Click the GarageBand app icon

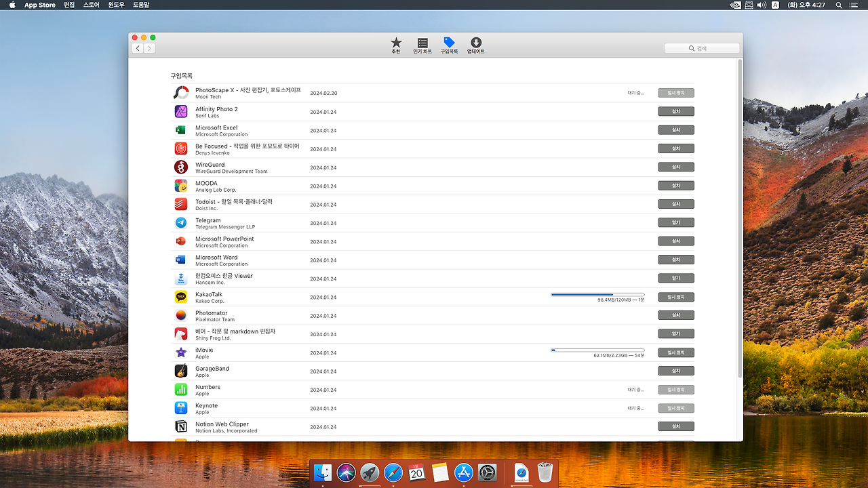click(x=181, y=371)
